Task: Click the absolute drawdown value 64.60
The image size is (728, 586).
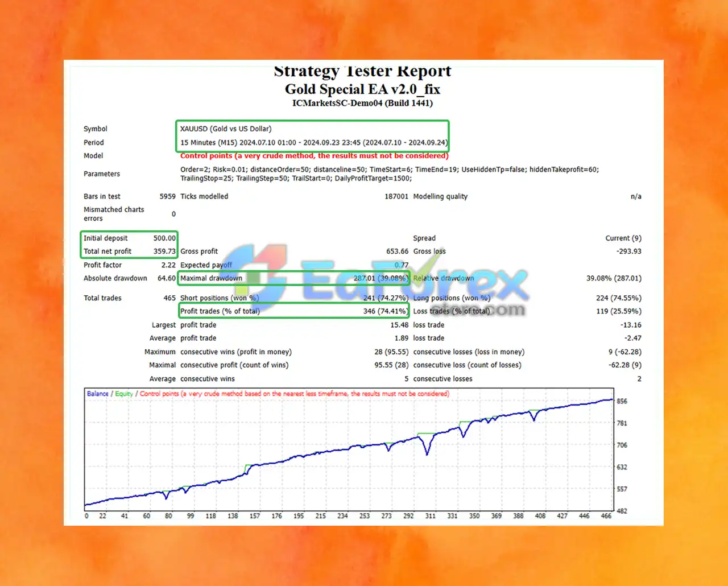Action: point(167,278)
